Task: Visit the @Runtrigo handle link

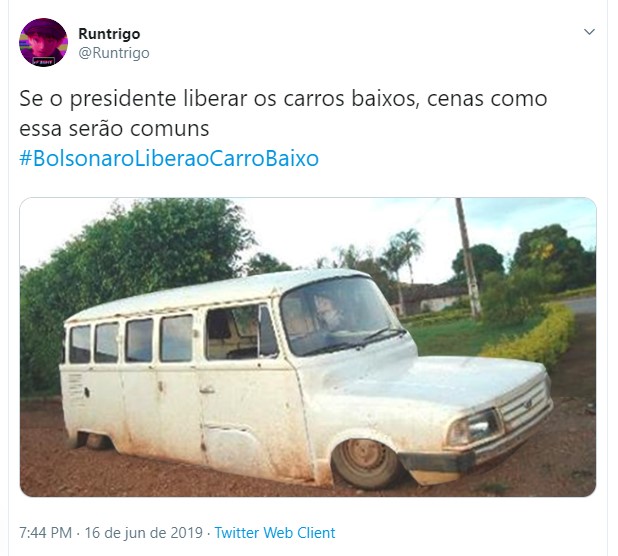Action: click(114, 53)
